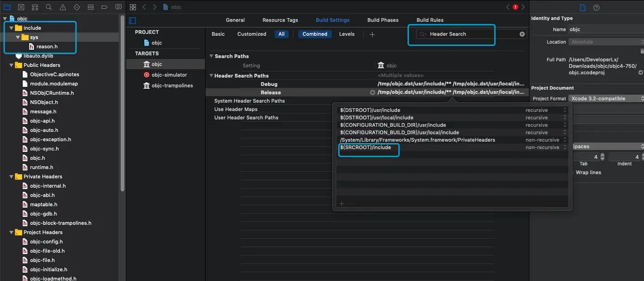Collapse the sys folder
The image size is (644, 281).
(18, 37)
